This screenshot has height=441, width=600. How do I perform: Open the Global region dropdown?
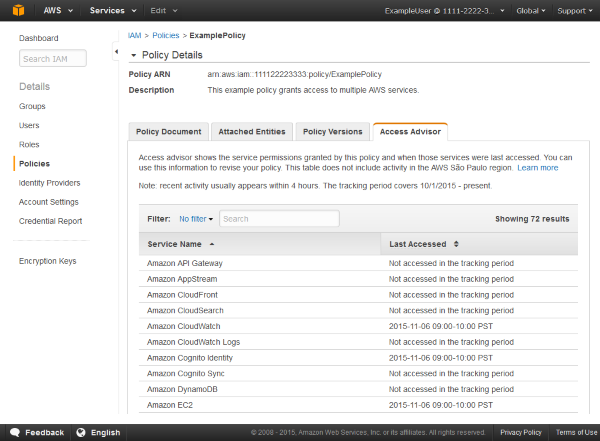tap(530, 11)
